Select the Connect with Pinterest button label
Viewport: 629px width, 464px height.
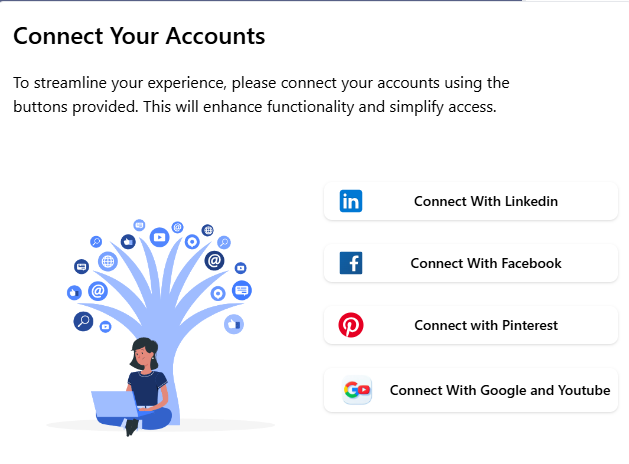click(486, 325)
